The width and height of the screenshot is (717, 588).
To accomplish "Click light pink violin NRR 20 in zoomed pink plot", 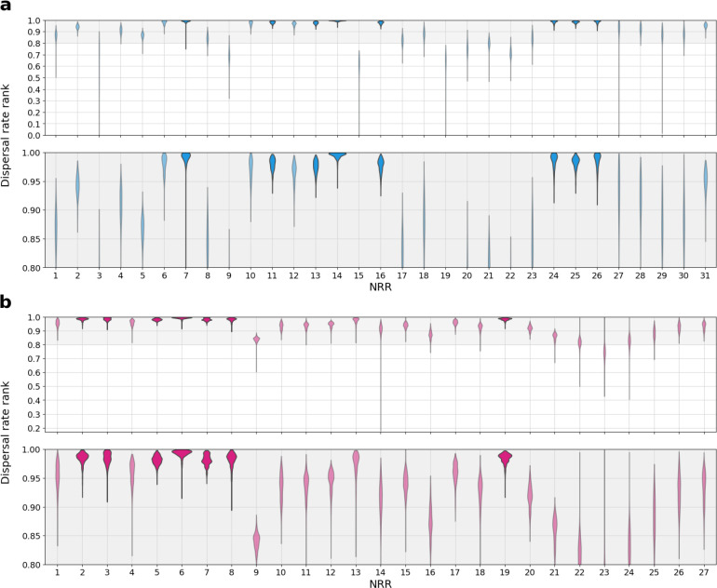I will (530, 496).
